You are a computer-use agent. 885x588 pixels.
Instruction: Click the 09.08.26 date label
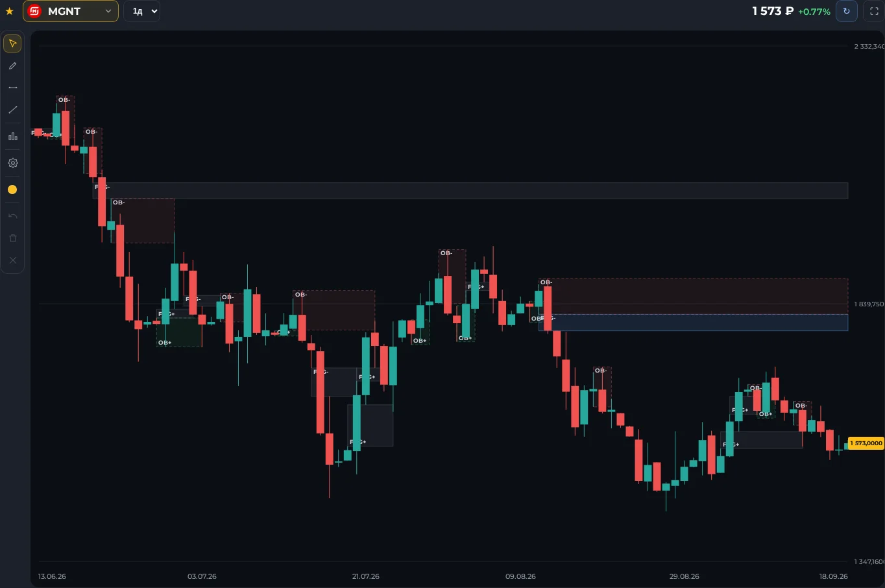click(520, 576)
